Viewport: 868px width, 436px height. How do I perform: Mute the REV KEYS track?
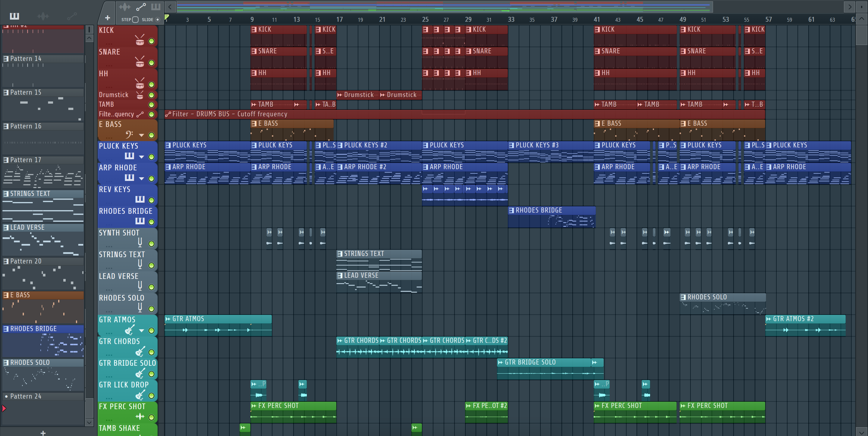coord(152,200)
